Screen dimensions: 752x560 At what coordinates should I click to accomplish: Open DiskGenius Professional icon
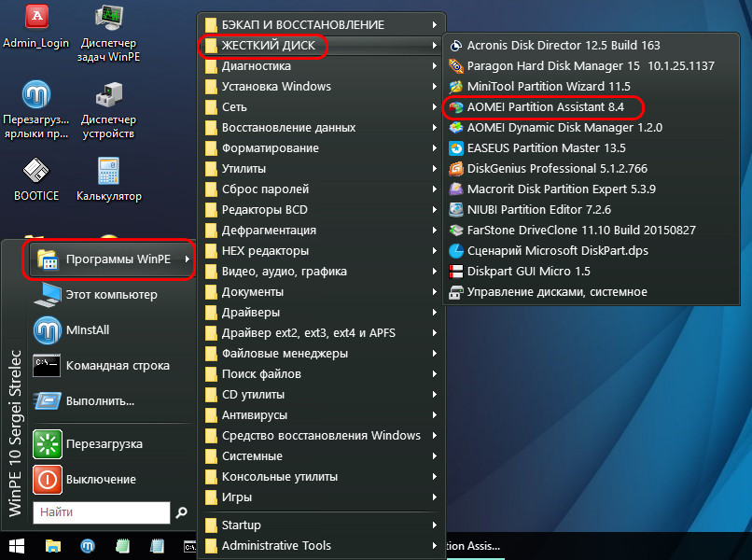click(x=455, y=169)
